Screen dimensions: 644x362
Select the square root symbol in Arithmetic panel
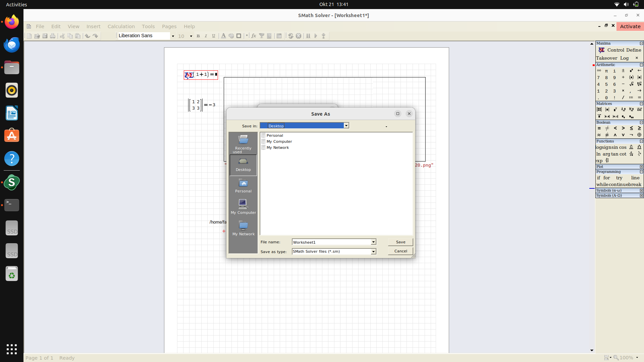(631, 84)
